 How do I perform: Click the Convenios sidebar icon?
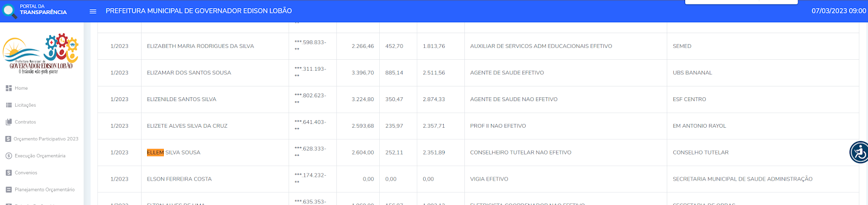[x=9, y=173]
